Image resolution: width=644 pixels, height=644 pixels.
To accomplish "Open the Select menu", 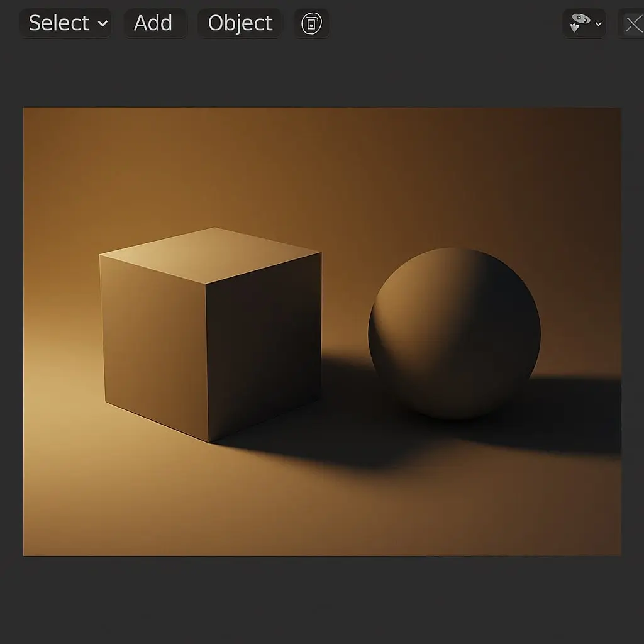I will pyautogui.click(x=65, y=23).
